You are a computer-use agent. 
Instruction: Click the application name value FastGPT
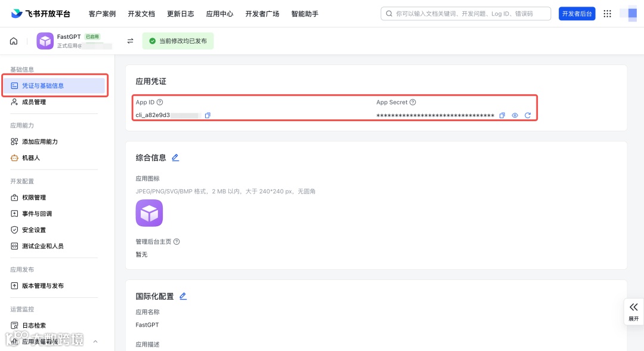147,325
